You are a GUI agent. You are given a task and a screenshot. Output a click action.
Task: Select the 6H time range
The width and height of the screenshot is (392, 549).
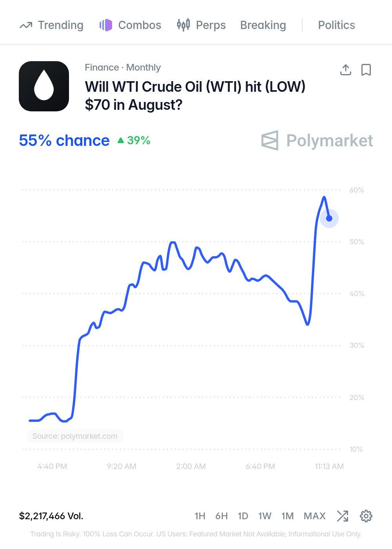(221, 516)
